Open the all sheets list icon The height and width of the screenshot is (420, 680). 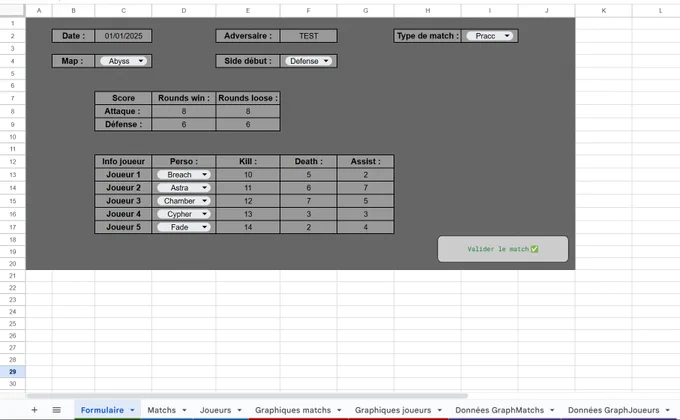click(56, 410)
